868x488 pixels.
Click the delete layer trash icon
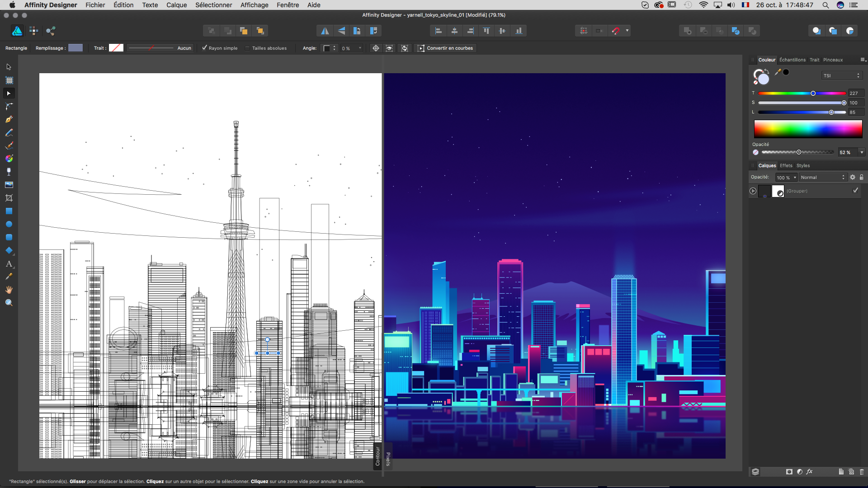click(862, 472)
